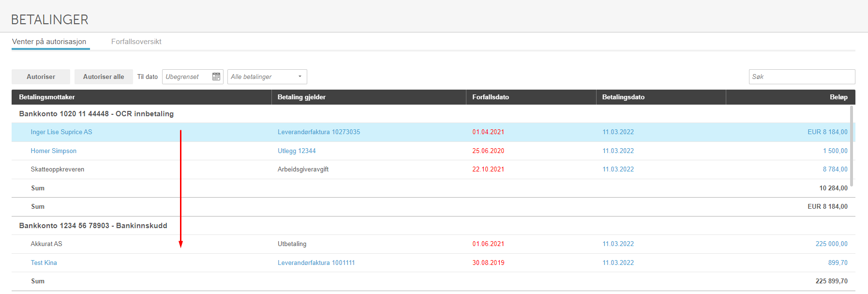Click payment date 11.03.2022 for Akkurat AS
The image size is (868, 294).
pyautogui.click(x=618, y=244)
